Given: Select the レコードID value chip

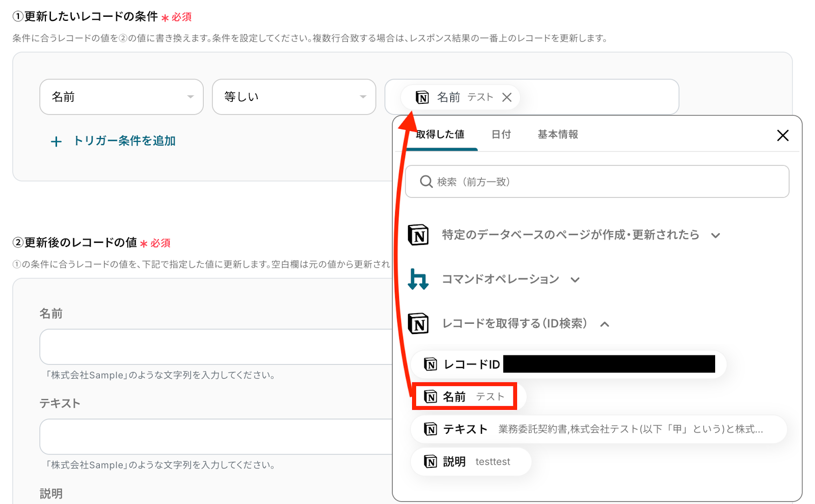Looking at the screenshot, I should [568, 365].
